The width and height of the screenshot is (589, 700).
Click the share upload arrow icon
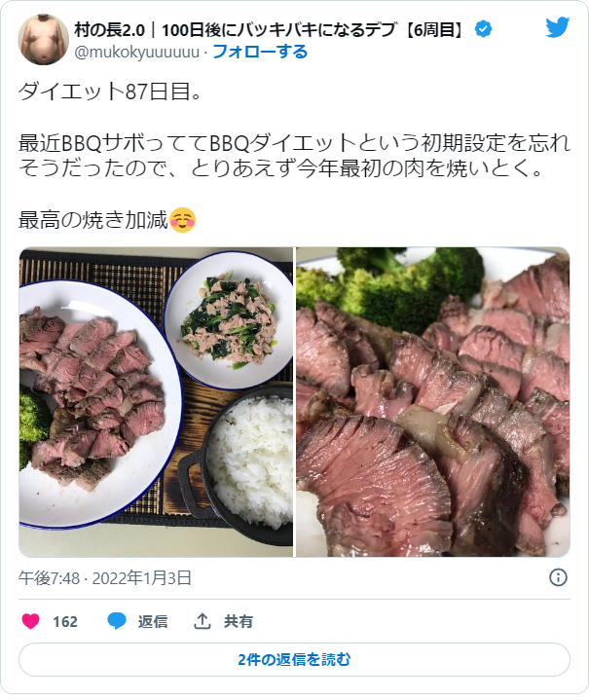coord(202,621)
